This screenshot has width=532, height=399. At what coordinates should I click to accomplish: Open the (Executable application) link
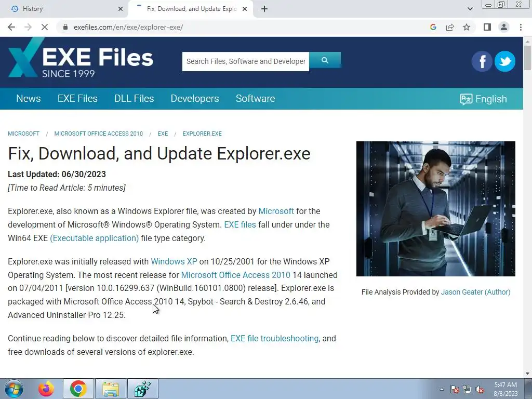tap(95, 238)
